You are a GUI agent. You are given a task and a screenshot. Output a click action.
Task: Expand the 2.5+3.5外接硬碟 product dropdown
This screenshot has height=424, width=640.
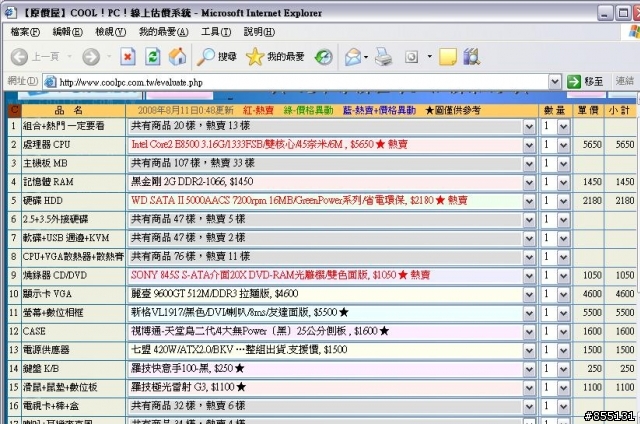[529, 220]
